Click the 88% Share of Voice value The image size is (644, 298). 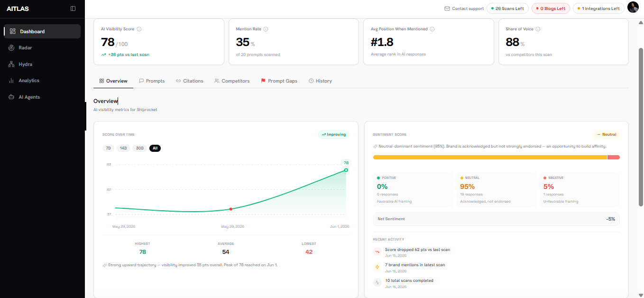pyautogui.click(x=515, y=42)
